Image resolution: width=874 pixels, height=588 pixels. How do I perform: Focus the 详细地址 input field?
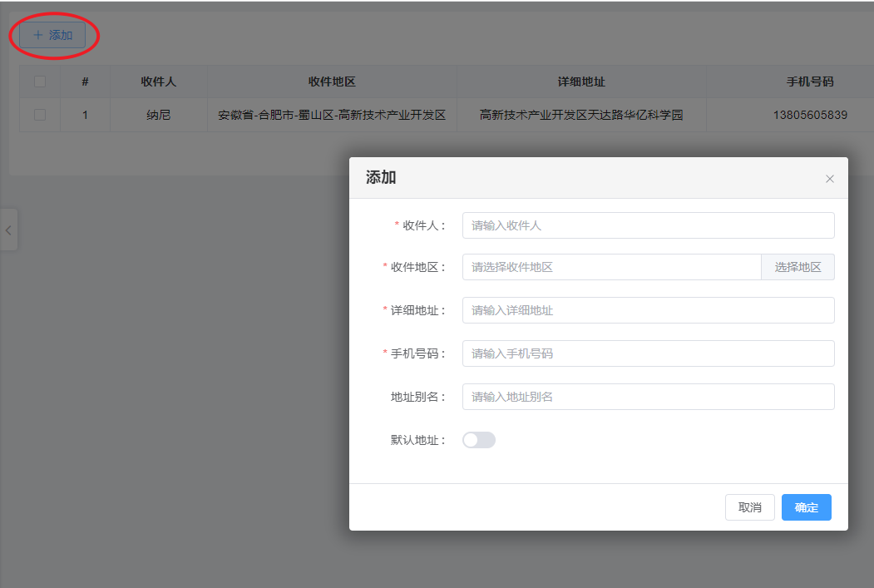coord(649,310)
